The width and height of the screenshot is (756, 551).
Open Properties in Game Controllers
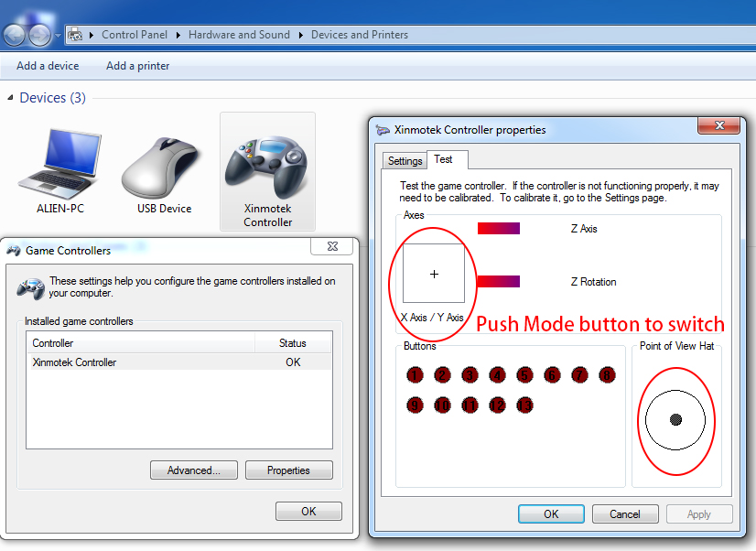[x=289, y=470]
